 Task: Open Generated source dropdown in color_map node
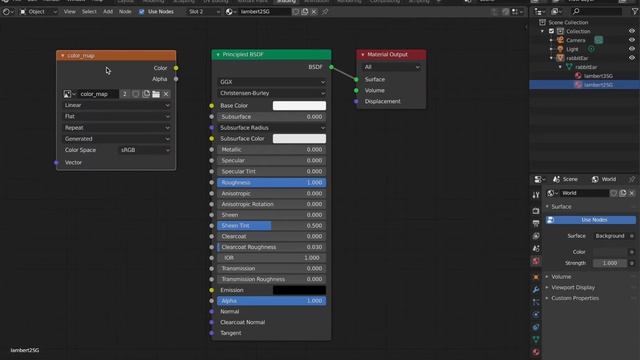(x=117, y=139)
